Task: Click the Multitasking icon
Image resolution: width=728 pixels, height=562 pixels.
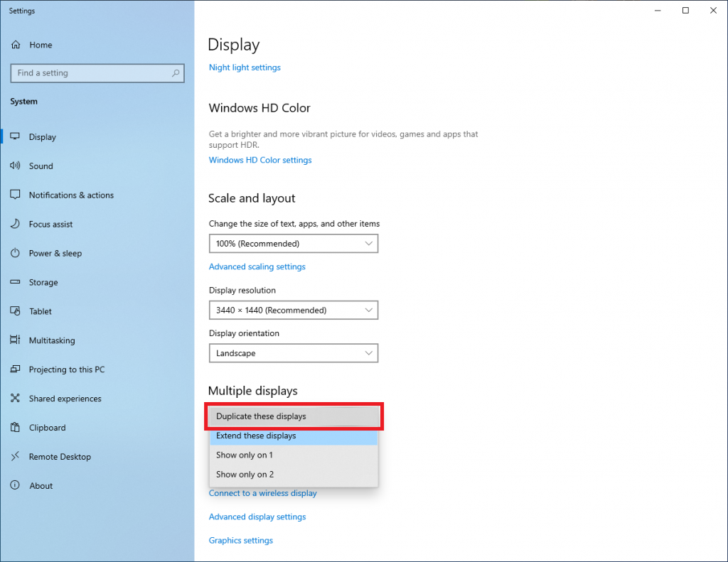Action: 16,340
